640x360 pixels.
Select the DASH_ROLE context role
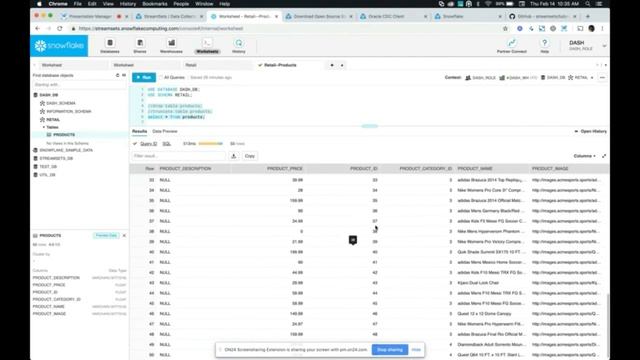[480, 78]
